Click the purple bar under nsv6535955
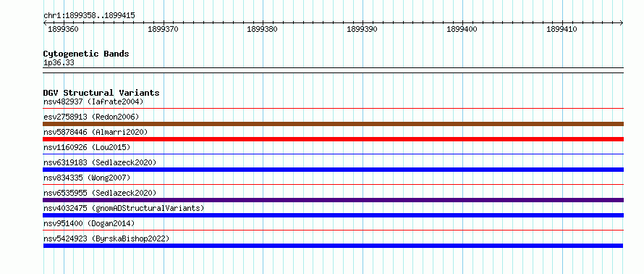 coord(333,200)
